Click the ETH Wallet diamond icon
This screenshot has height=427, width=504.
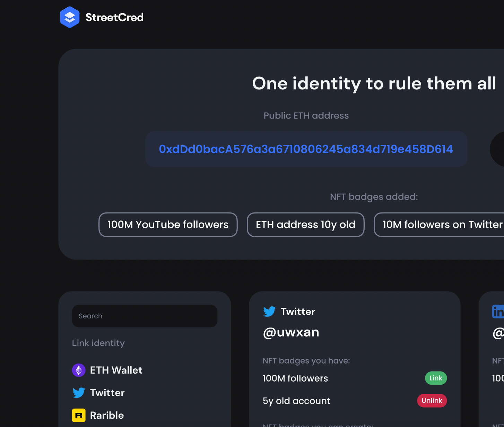point(79,370)
